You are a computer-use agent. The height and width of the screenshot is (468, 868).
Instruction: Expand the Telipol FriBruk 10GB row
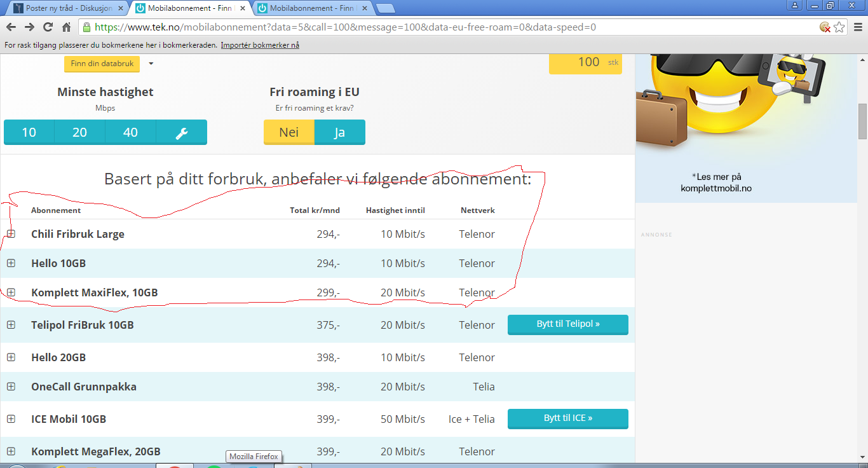click(x=11, y=325)
